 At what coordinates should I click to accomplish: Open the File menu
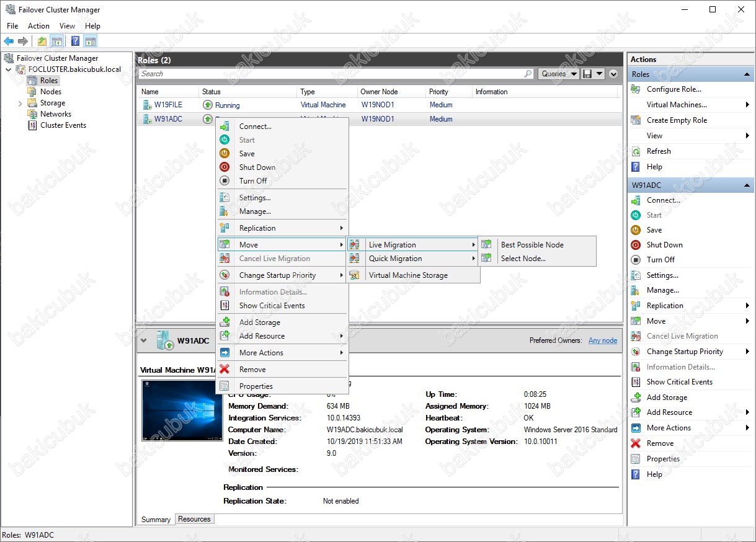(12, 26)
